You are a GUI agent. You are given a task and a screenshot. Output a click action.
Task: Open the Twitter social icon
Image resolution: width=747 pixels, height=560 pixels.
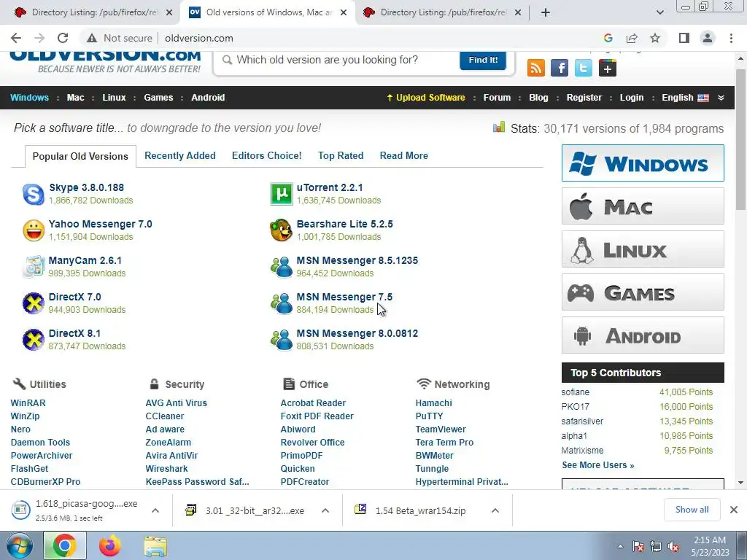(x=583, y=68)
